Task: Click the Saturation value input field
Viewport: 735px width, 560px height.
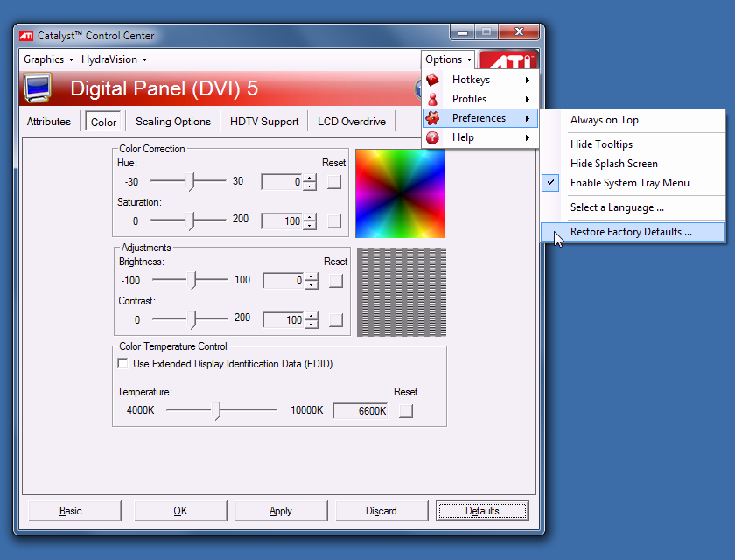Action: pyautogui.click(x=282, y=220)
